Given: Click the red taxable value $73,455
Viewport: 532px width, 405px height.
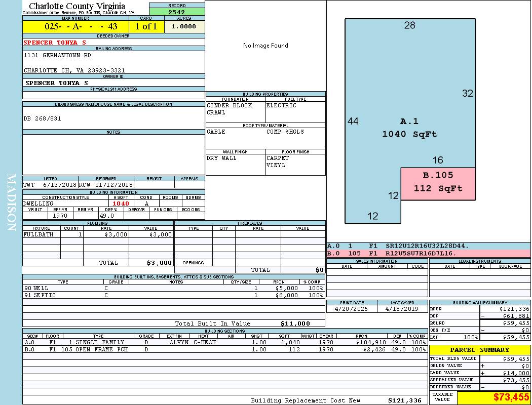Looking at the screenshot, I should [511, 397].
